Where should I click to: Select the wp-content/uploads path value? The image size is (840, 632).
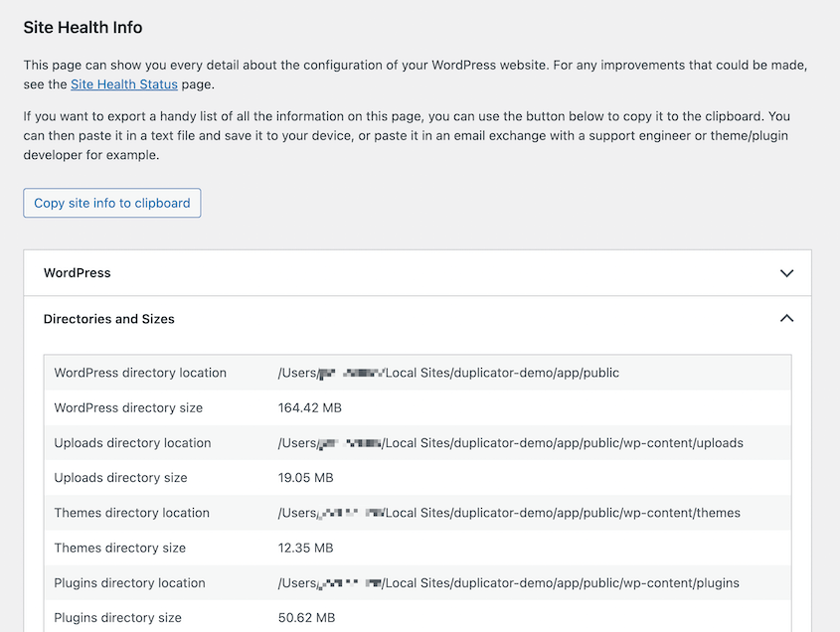point(511,443)
